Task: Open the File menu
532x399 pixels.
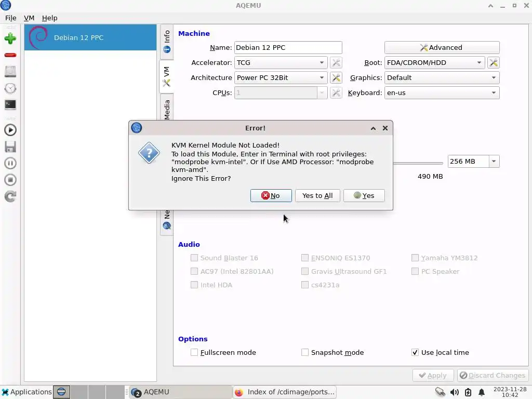Action: coord(10,18)
